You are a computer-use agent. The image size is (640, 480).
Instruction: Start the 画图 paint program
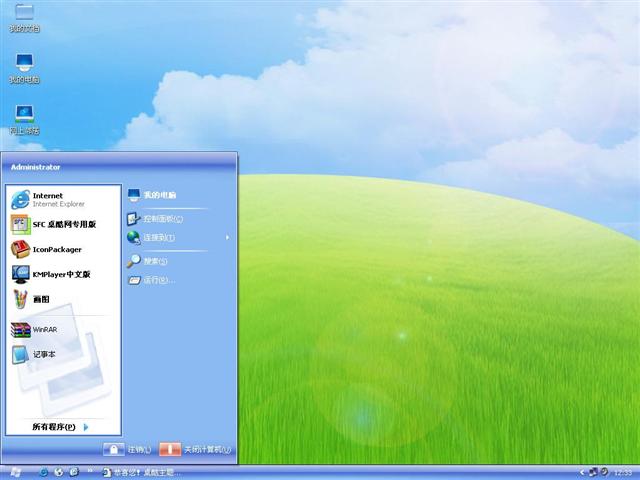pyautogui.click(x=31, y=299)
